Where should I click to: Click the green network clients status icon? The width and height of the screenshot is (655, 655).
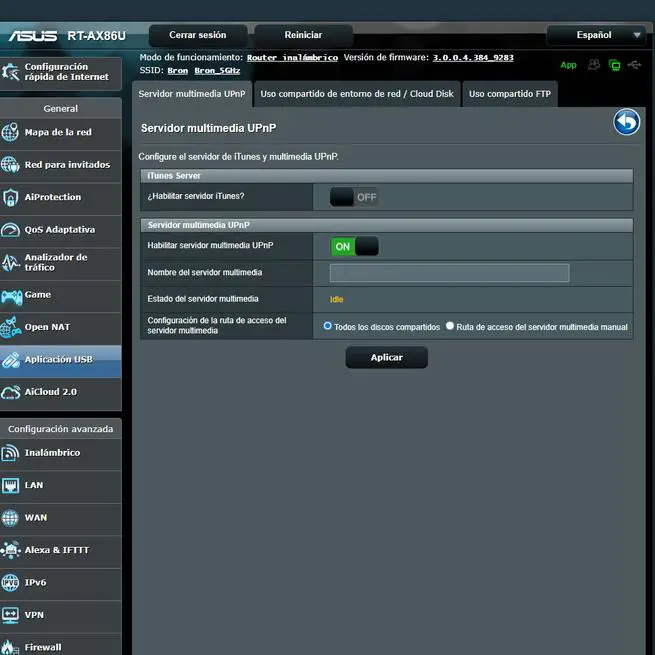click(614, 65)
